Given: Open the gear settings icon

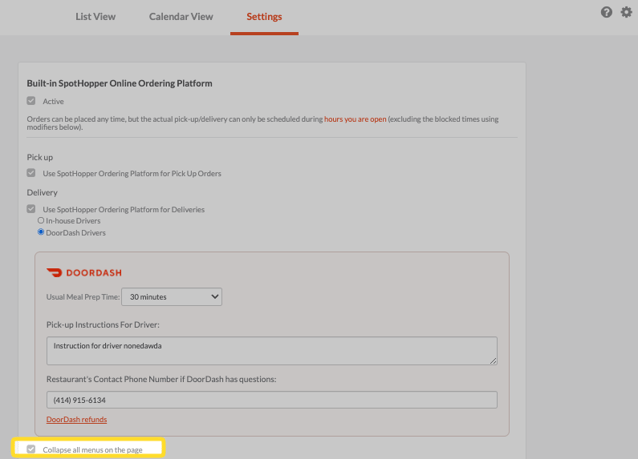Looking at the screenshot, I should point(626,12).
